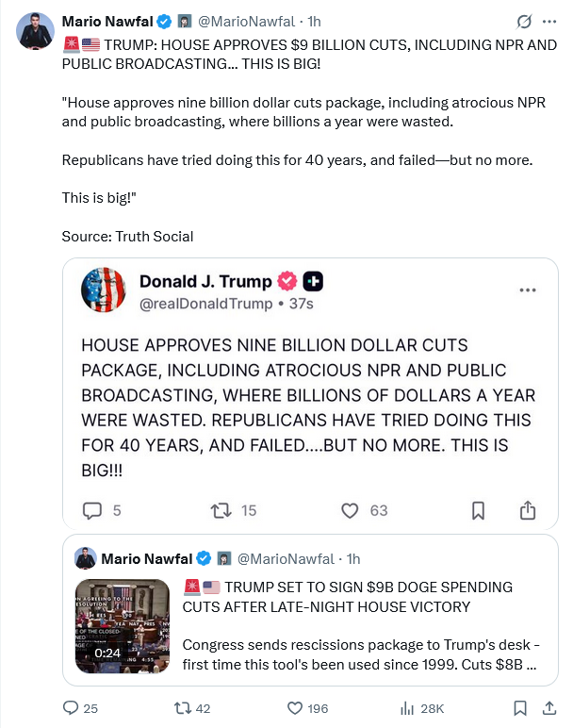Open Grok icon at top right
This screenshot has height=728, width=573.
(524, 21)
